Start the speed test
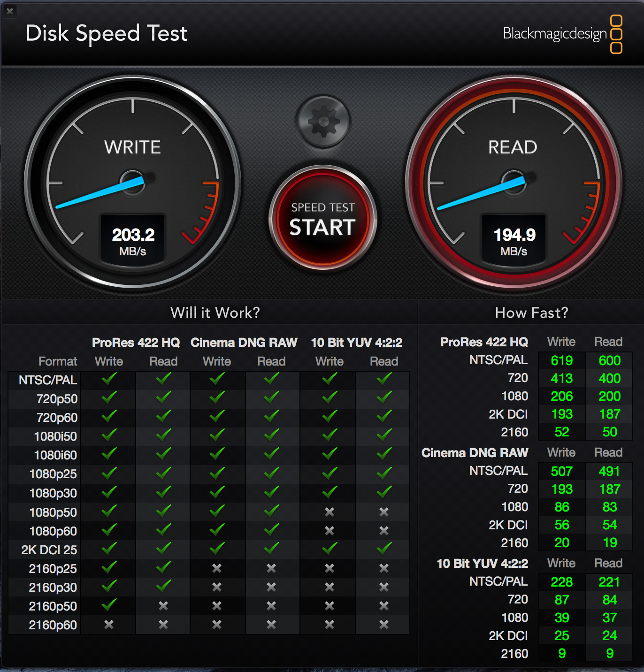 tap(323, 218)
